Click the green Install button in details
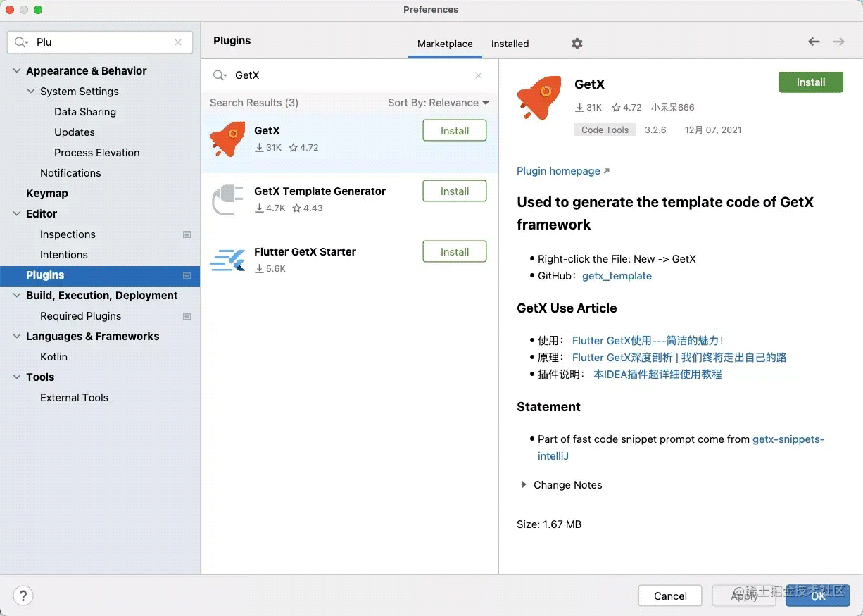The height and width of the screenshot is (616, 863). pyautogui.click(x=811, y=82)
